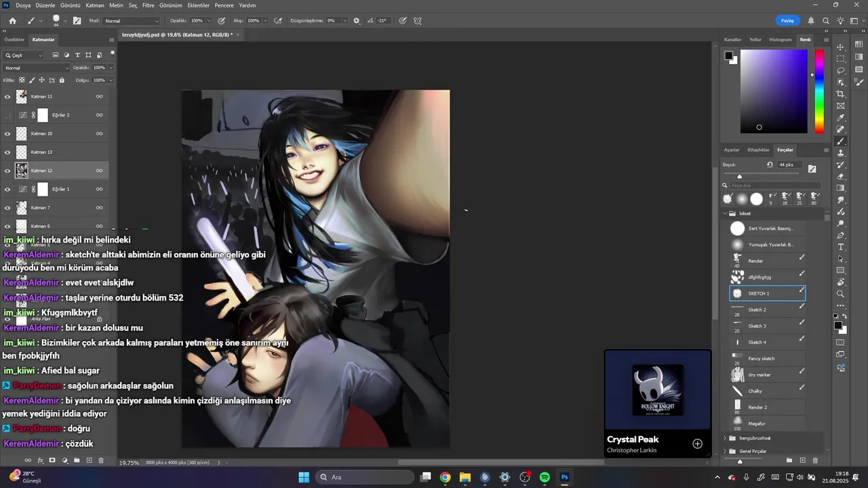Hide the Katman 11 layer
This screenshot has width=868, height=488.
[x=7, y=97]
